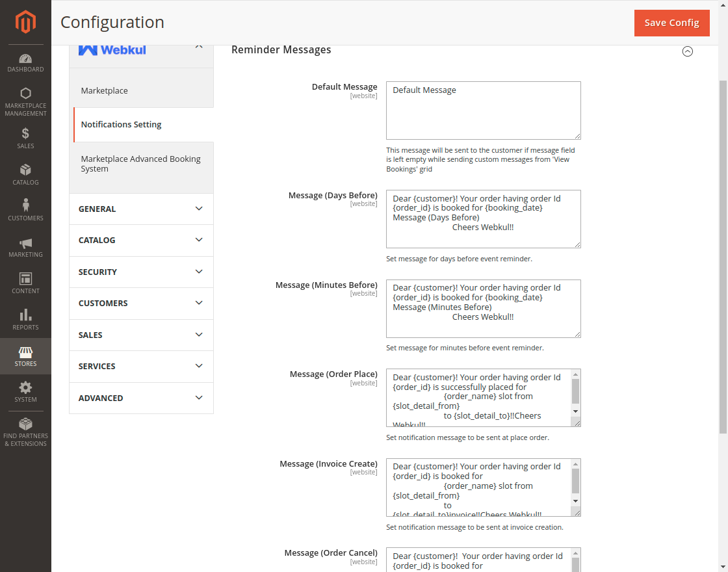Image resolution: width=728 pixels, height=572 pixels.
Task: Click inside the Default Message textarea
Action: (483, 110)
